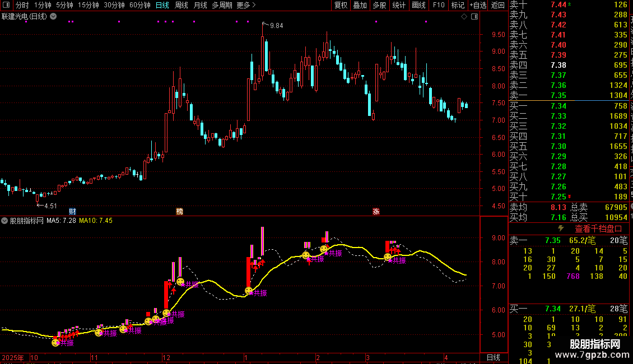Select the 60分钟 period tab
The image size is (633, 364).
pos(139,5)
